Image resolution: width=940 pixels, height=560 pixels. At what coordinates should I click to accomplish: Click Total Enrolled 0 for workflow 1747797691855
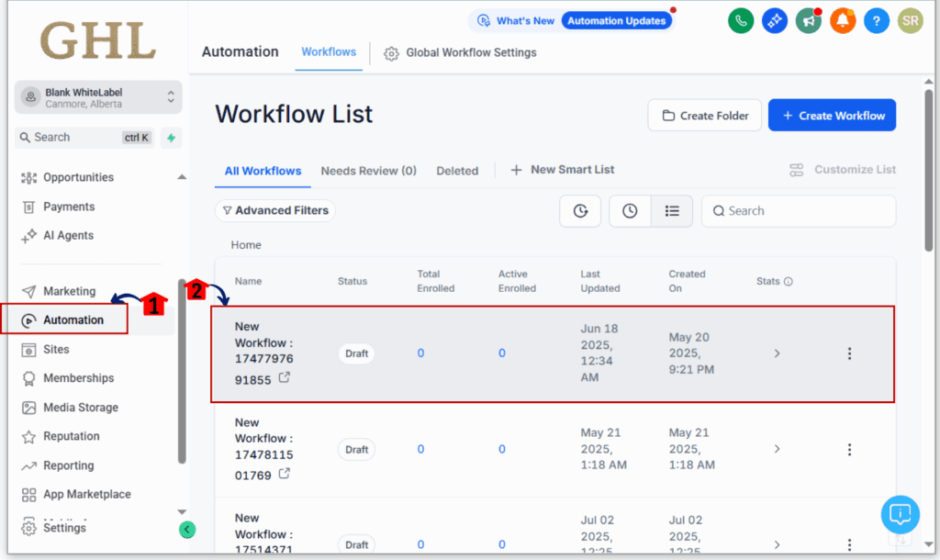click(x=420, y=353)
